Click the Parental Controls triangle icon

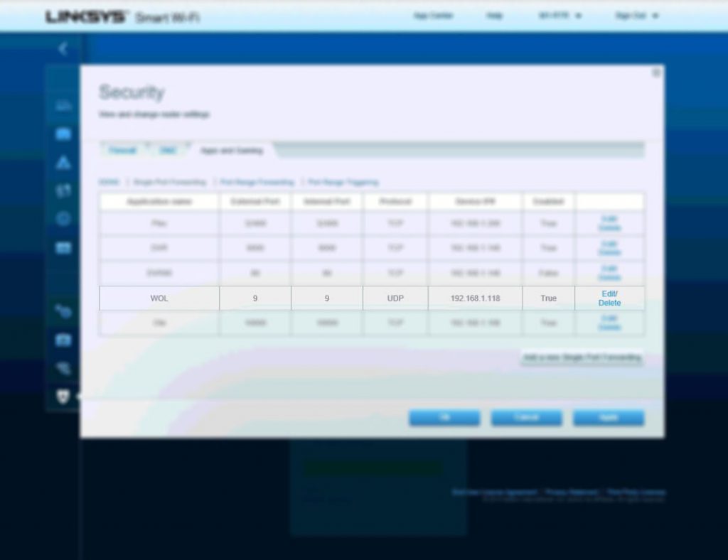coord(63,163)
